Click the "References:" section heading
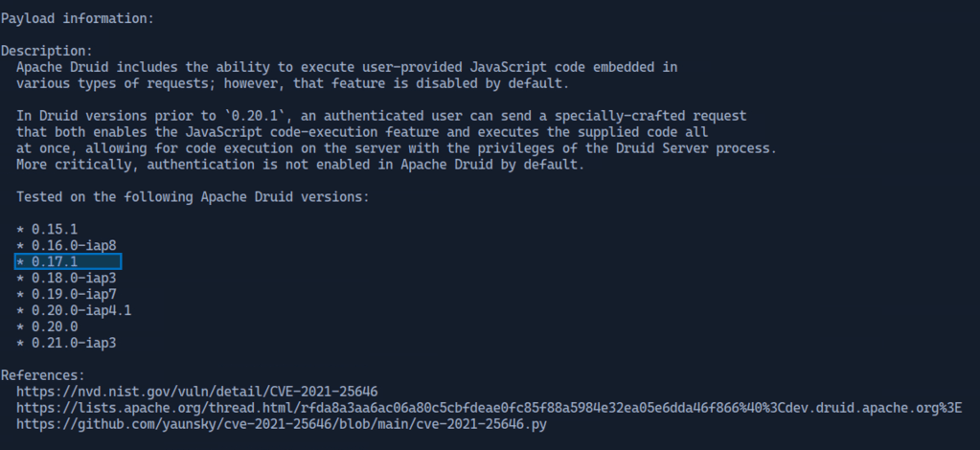The image size is (980, 450). tap(43, 374)
